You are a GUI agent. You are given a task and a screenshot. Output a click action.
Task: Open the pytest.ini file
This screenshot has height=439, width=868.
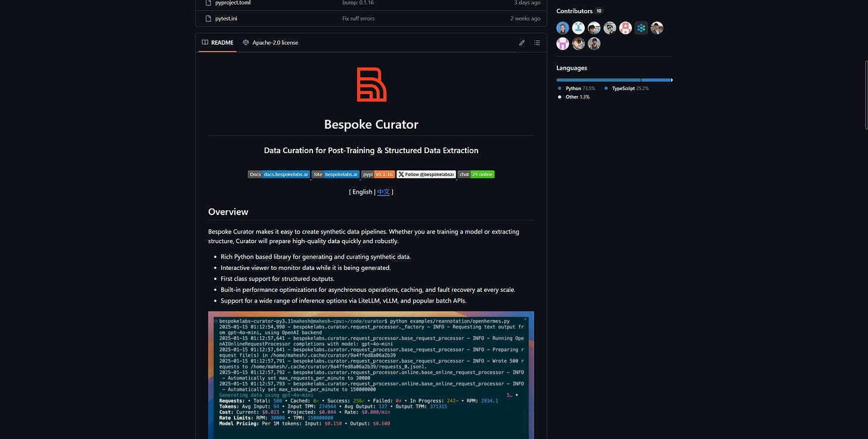click(x=226, y=18)
